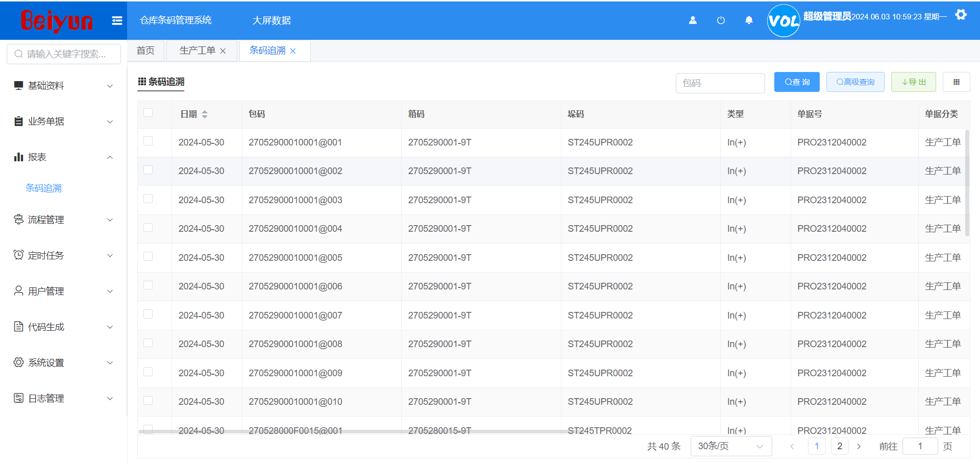Click the 查询 search button

pos(797,82)
